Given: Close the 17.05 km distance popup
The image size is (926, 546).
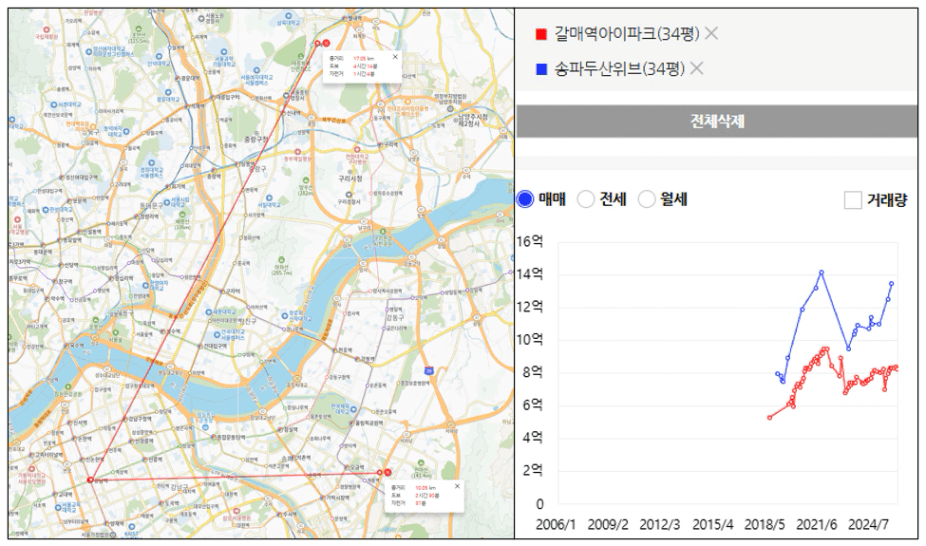Looking at the screenshot, I should coord(395,57).
